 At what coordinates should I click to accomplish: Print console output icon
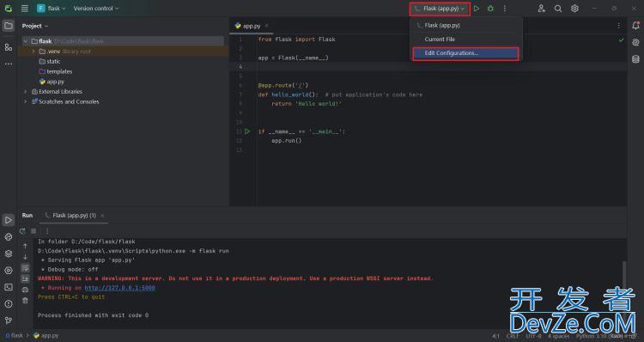(x=25, y=290)
